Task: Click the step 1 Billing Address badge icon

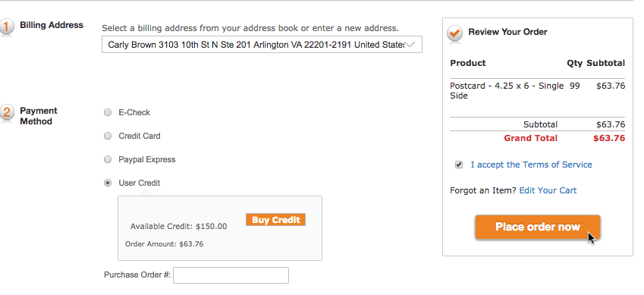Action: (6, 27)
